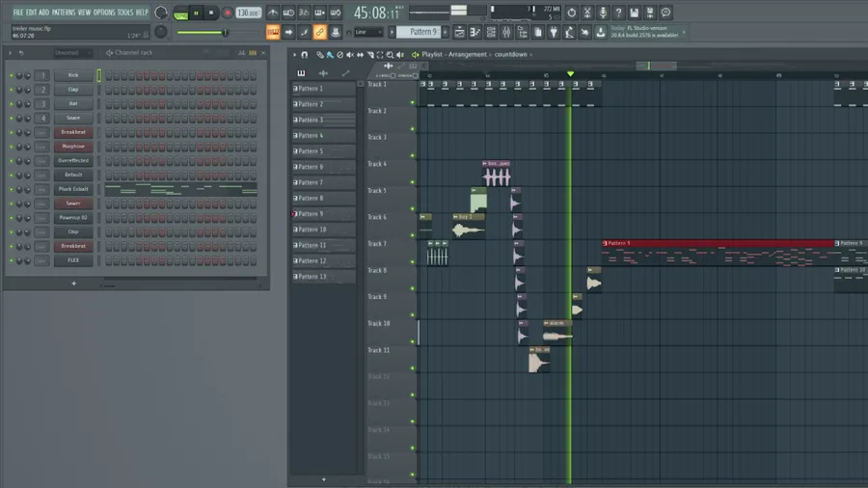
Task: Open the Unsorted channel filter dropdown
Action: [x=73, y=53]
